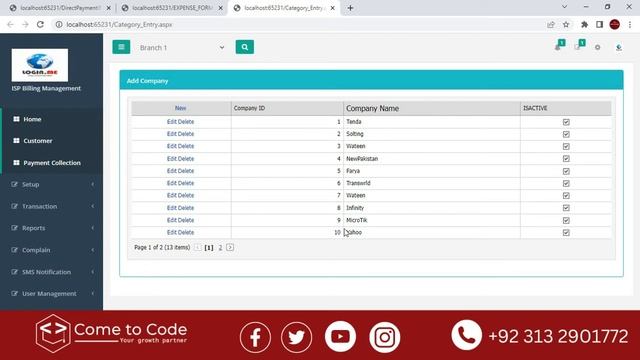Open Chrome three-dot menu
Image resolution: width=640 pixels, height=360 pixels.
pyautogui.click(x=630, y=24)
